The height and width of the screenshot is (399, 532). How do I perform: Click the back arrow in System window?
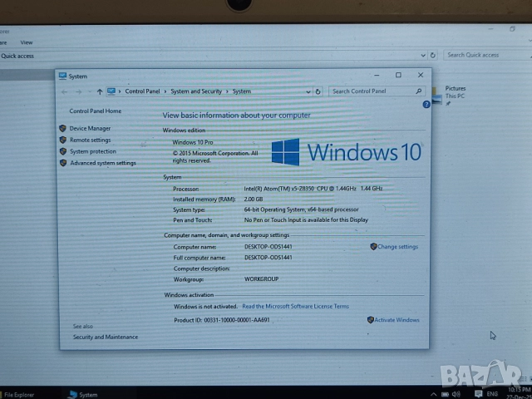click(66, 91)
